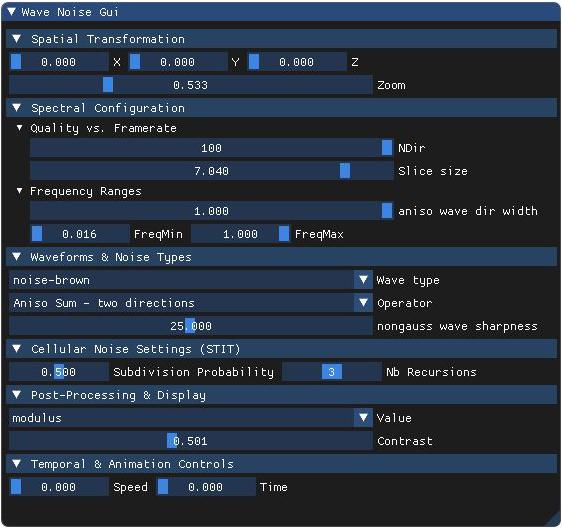562x528 pixels.
Task: Open the Operator dropdown arrow
Action: (x=363, y=303)
